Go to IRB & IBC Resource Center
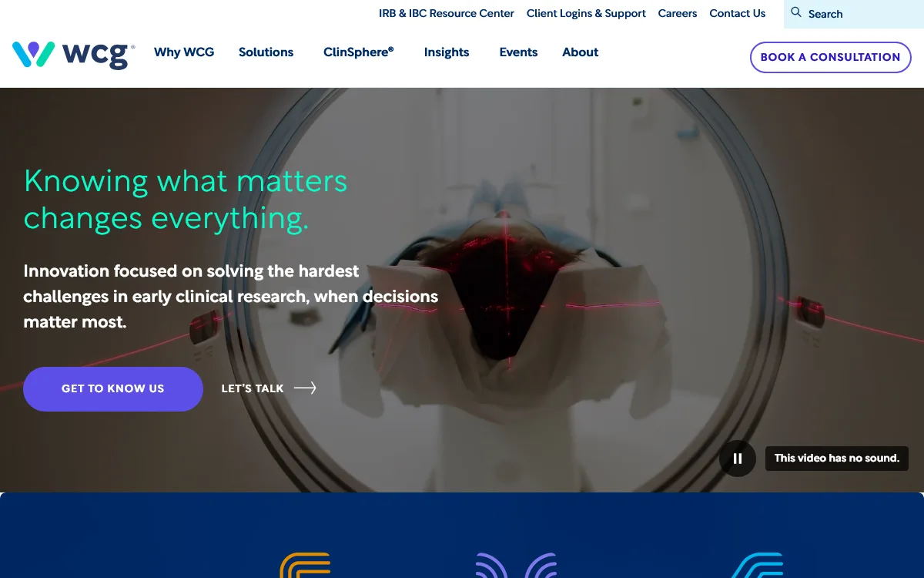 click(x=447, y=13)
